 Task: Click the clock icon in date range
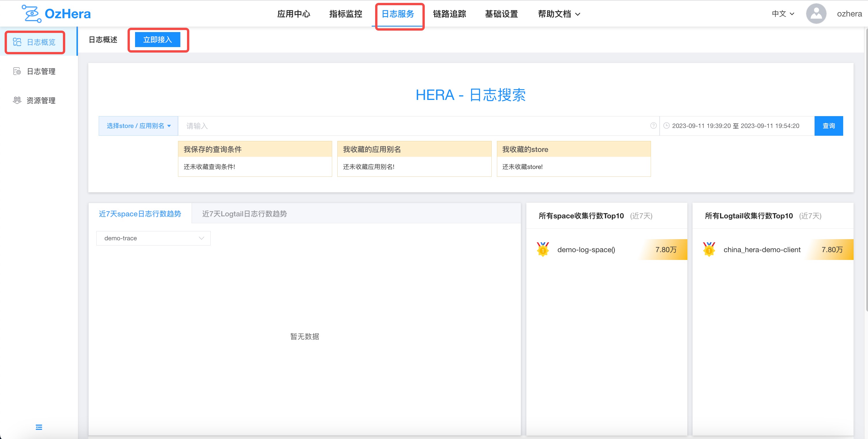(x=666, y=126)
